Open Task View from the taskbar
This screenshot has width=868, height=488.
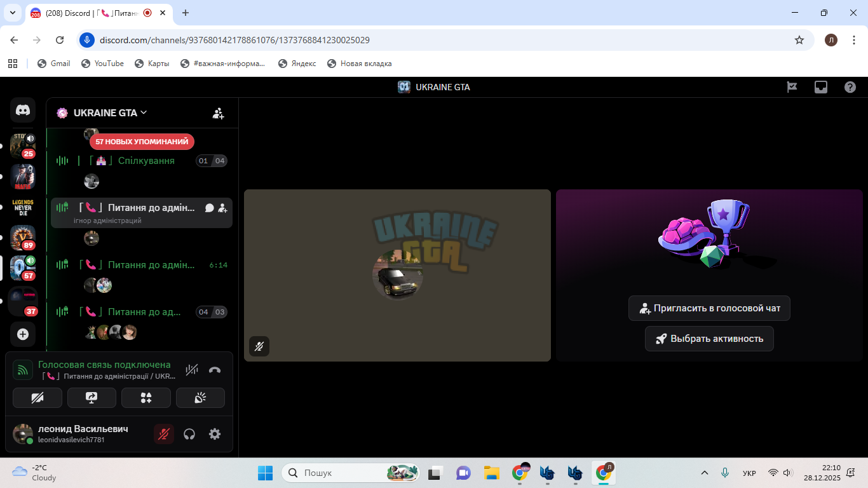435,473
